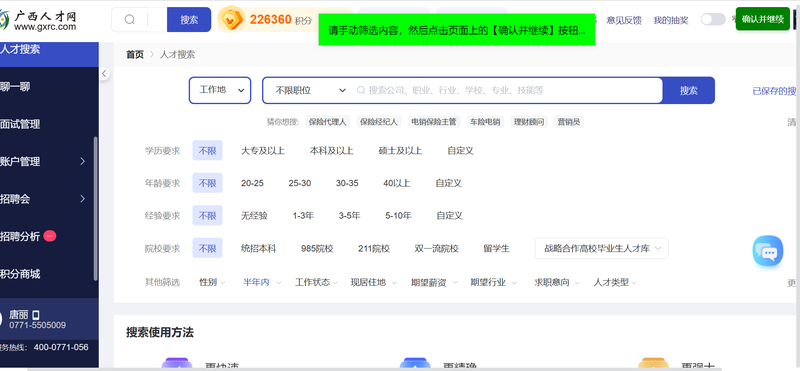Click the gold points coin icon
The width and height of the screenshot is (800, 371).
[233, 19]
